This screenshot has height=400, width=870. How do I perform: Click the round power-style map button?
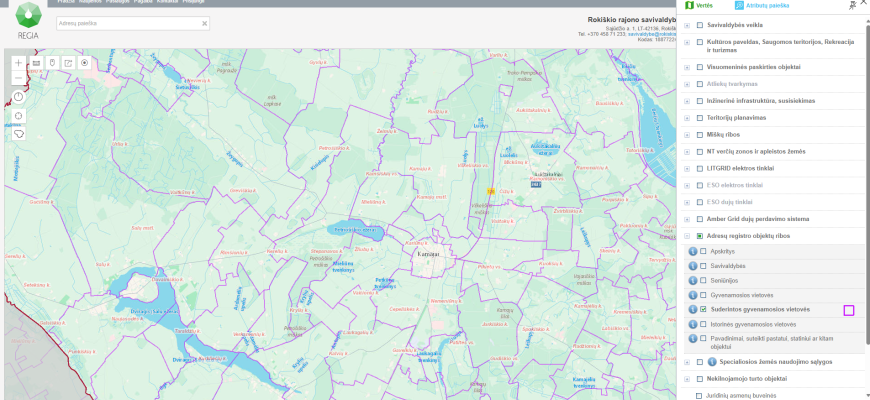[19, 98]
